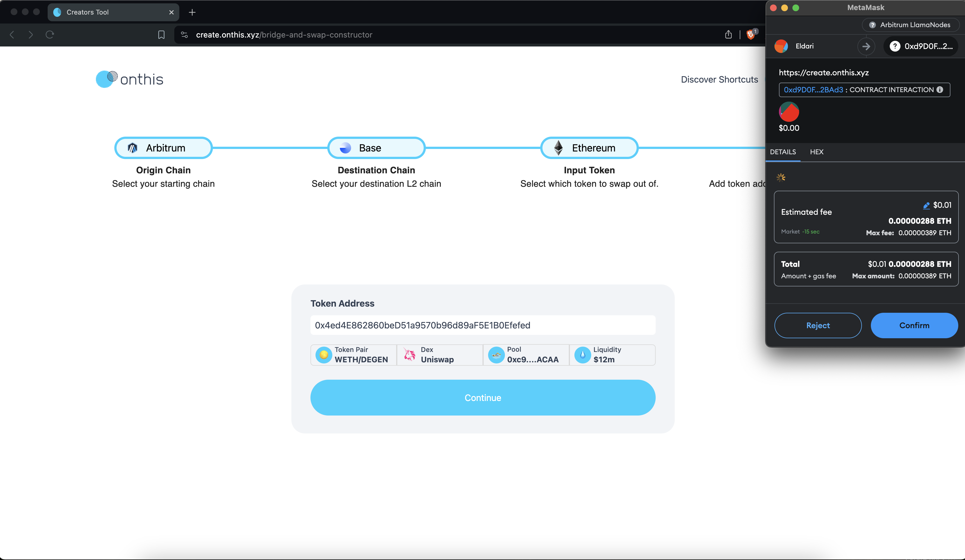965x560 pixels.
Task: Click the contract interaction info icon
Action: coord(940,90)
